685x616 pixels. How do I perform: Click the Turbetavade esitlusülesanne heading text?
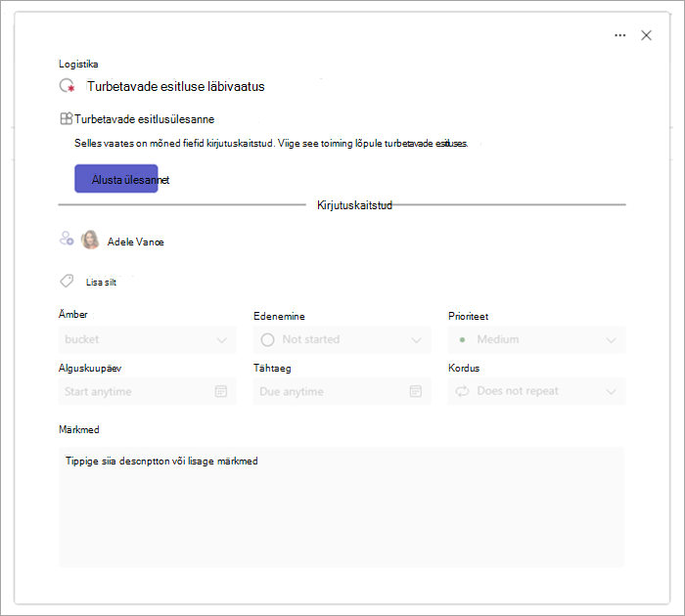144,119
